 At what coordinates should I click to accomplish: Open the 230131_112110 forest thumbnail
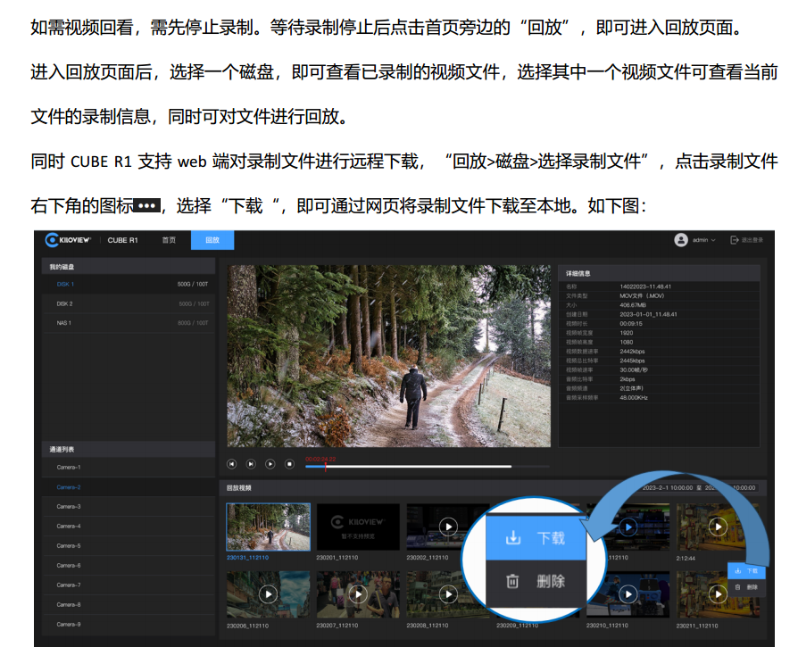268,527
